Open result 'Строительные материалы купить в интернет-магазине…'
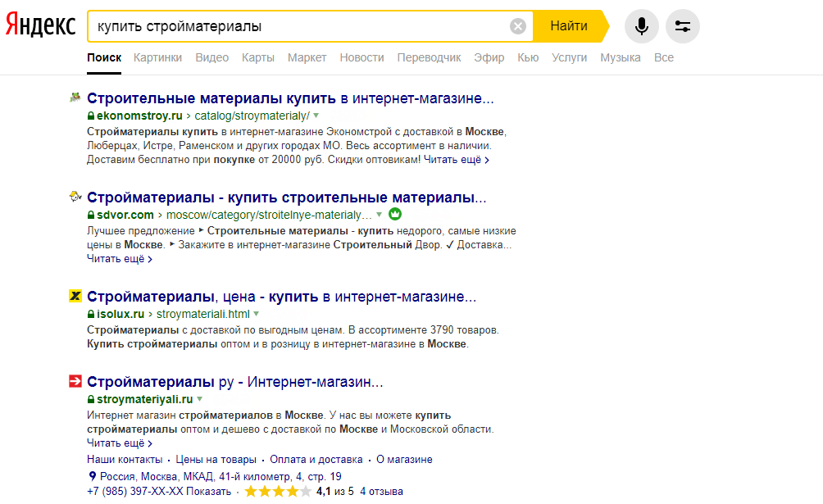The image size is (823, 504). 290,98
